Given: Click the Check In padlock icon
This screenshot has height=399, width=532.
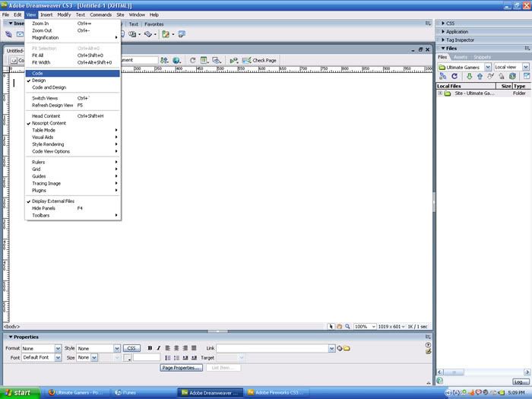Looking at the screenshot, I should pos(502,76).
